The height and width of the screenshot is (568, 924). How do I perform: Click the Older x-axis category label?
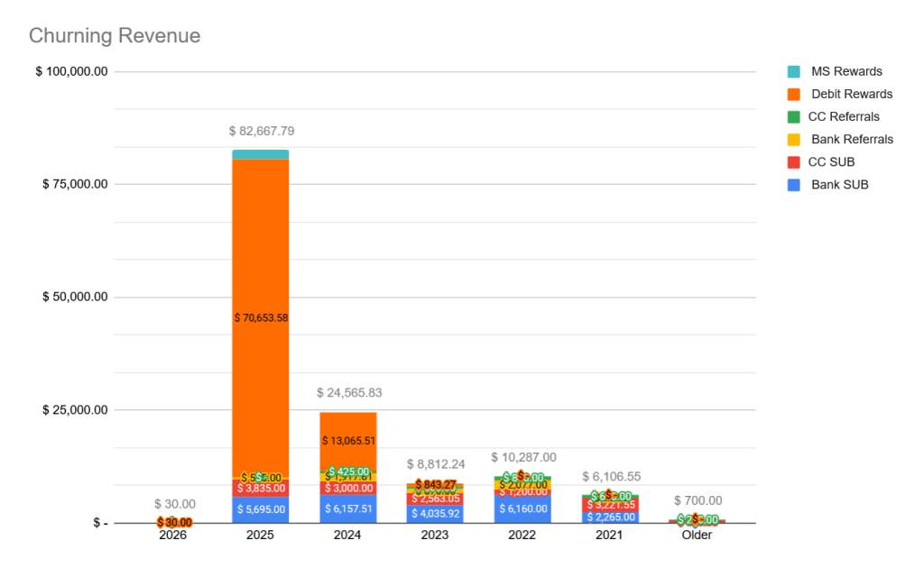click(697, 536)
